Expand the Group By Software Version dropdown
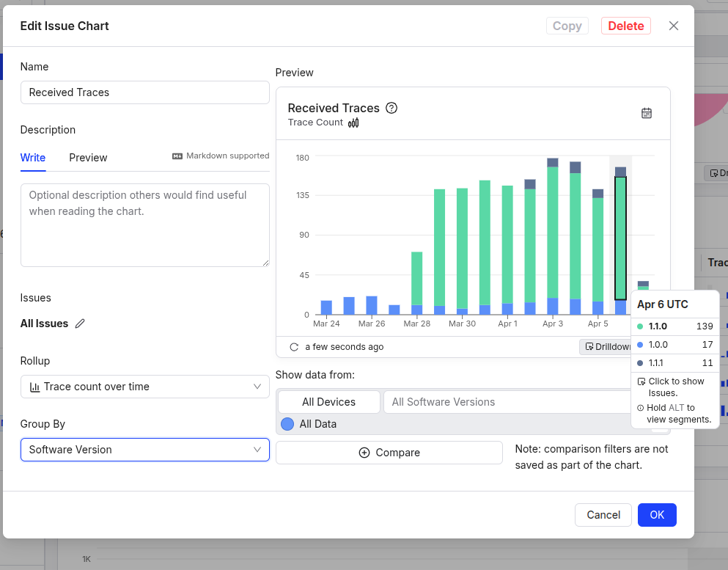The height and width of the screenshot is (570, 728). coord(145,450)
